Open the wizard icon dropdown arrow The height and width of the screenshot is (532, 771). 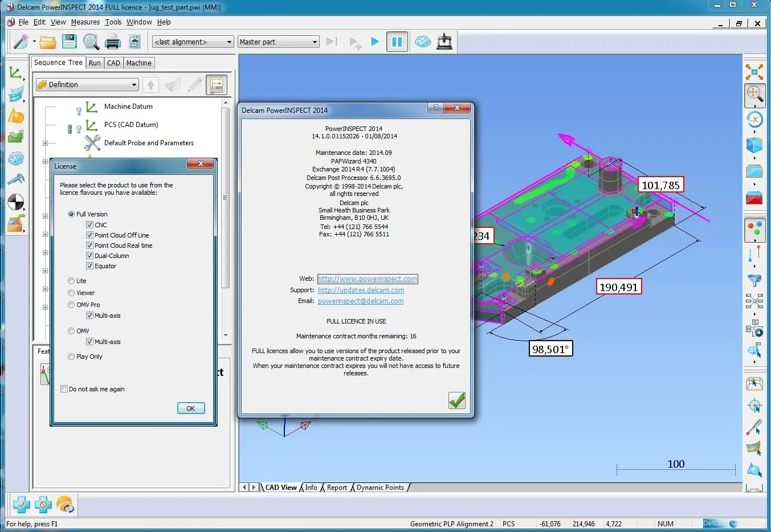34,42
